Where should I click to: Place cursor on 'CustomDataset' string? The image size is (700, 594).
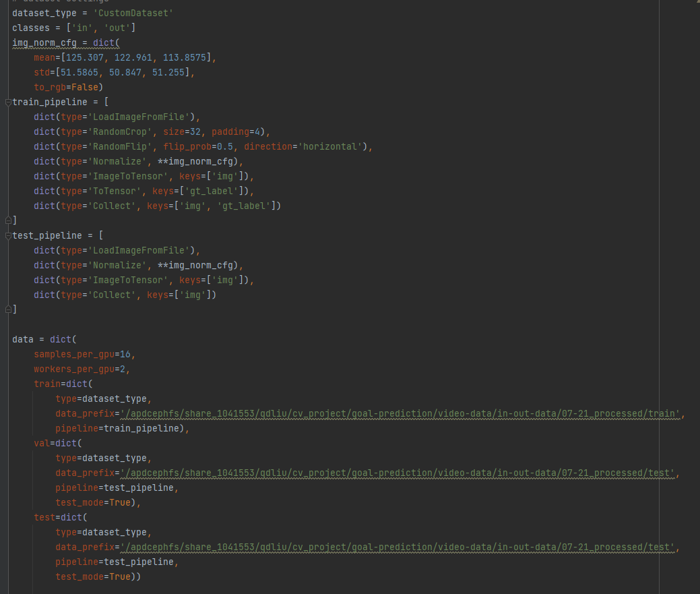pos(133,13)
